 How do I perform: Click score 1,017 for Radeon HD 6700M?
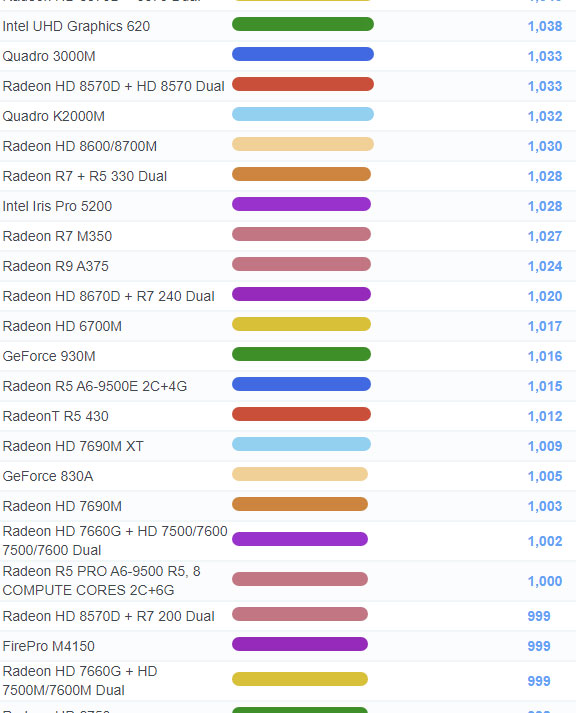[545, 326]
